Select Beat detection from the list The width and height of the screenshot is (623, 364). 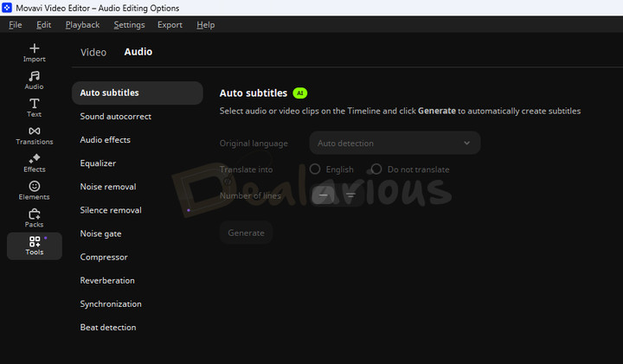point(108,328)
